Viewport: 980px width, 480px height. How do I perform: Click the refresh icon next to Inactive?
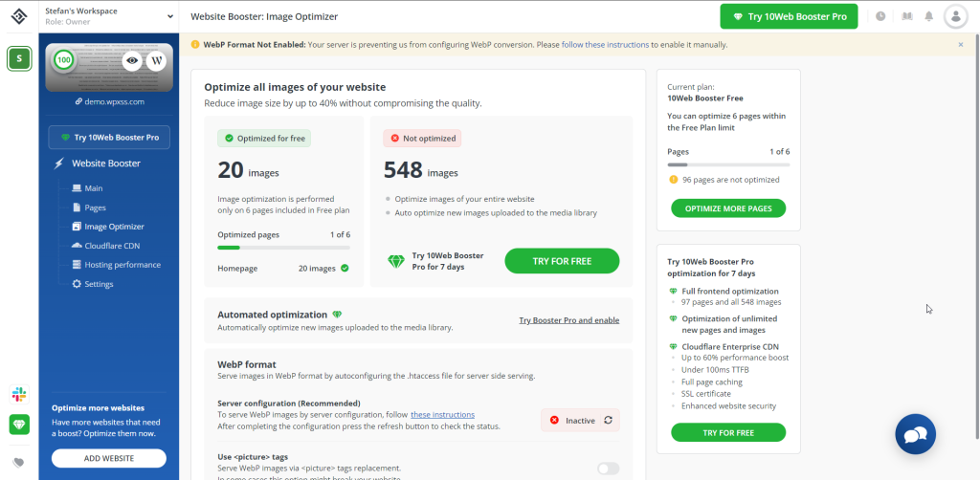click(x=608, y=420)
